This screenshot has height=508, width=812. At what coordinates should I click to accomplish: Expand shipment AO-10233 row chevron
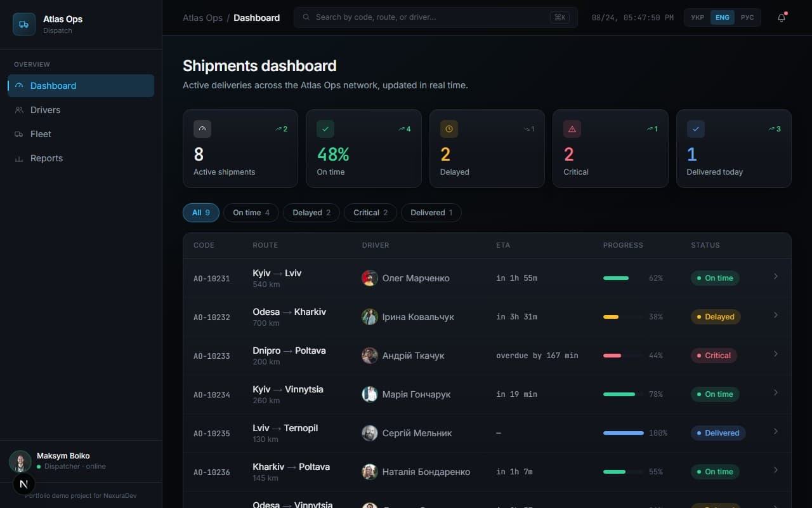pos(775,354)
